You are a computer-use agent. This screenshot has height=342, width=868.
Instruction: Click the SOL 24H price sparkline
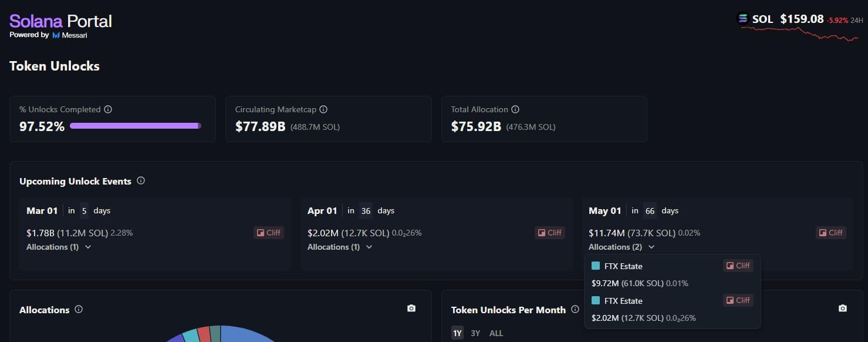point(799,33)
